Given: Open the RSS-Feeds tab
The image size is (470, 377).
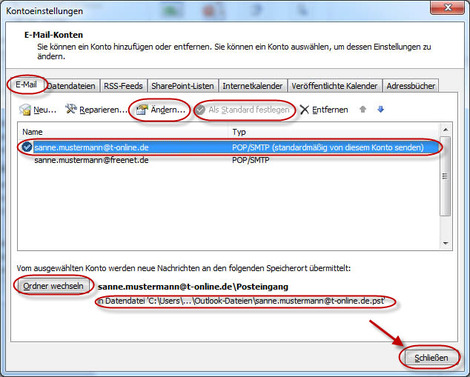Looking at the screenshot, I should click(123, 86).
